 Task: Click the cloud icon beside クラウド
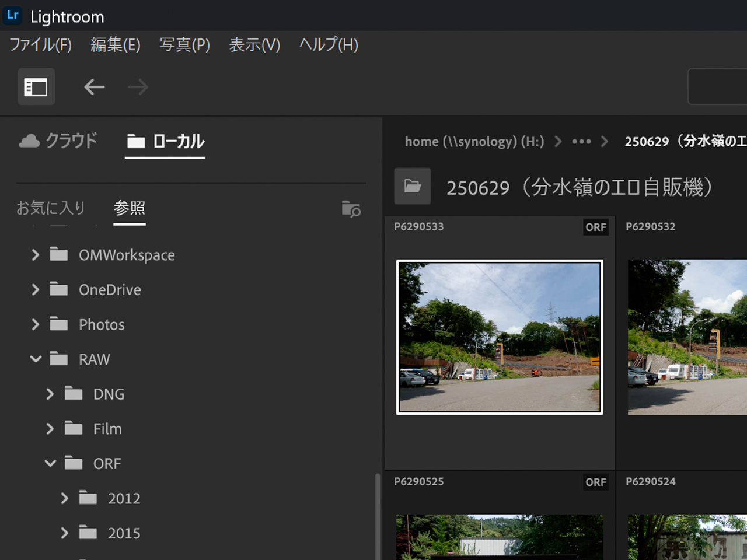pyautogui.click(x=29, y=141)
